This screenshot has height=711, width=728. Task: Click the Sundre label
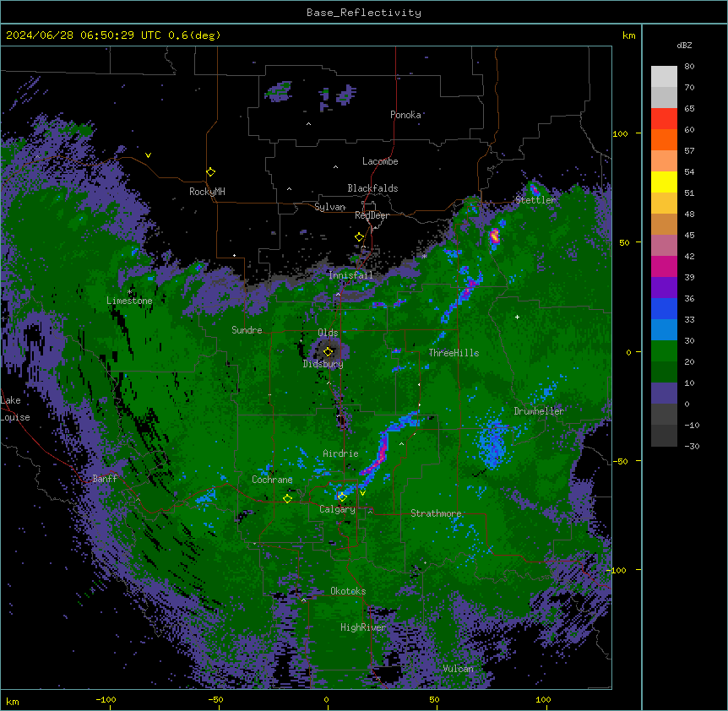[247, 330]
